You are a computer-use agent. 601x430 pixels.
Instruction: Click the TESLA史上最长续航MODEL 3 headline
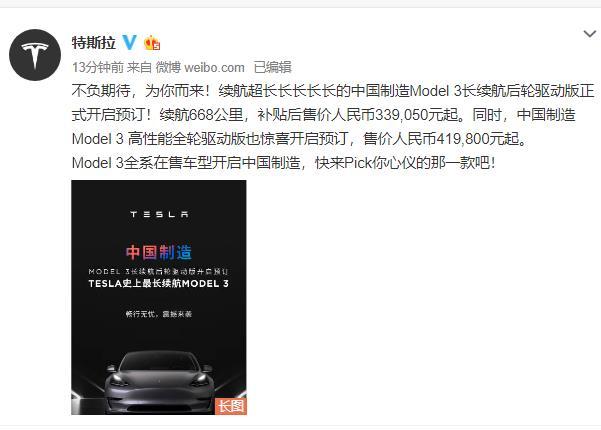[x=159, y=284]
